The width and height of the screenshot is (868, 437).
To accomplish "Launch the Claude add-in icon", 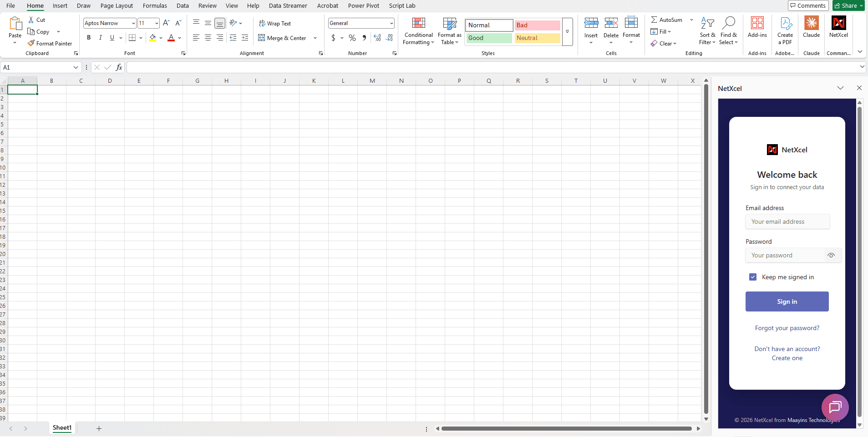I will (812, 23).
